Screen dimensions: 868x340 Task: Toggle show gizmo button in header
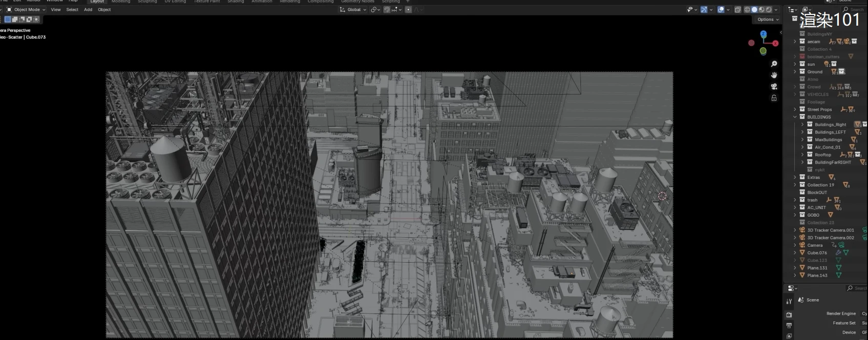[704, 9]
